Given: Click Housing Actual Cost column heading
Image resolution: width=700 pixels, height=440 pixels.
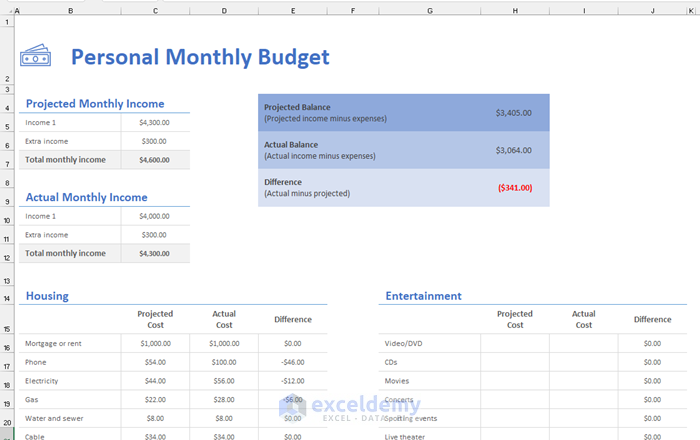Looking at the screenshot, I should pos(224,320).
